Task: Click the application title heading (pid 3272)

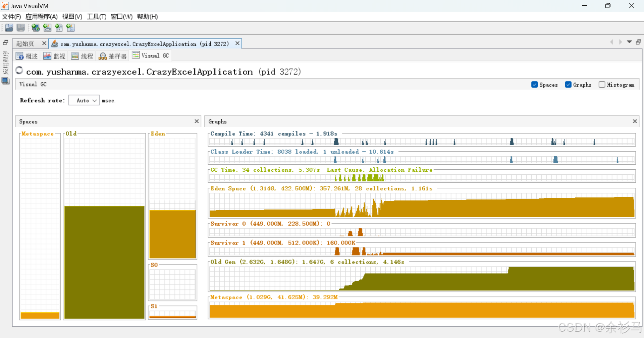Action: 163,71
